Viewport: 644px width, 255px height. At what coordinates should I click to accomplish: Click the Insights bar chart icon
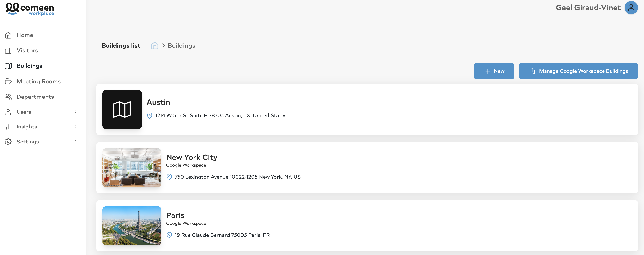pos(8,127)
